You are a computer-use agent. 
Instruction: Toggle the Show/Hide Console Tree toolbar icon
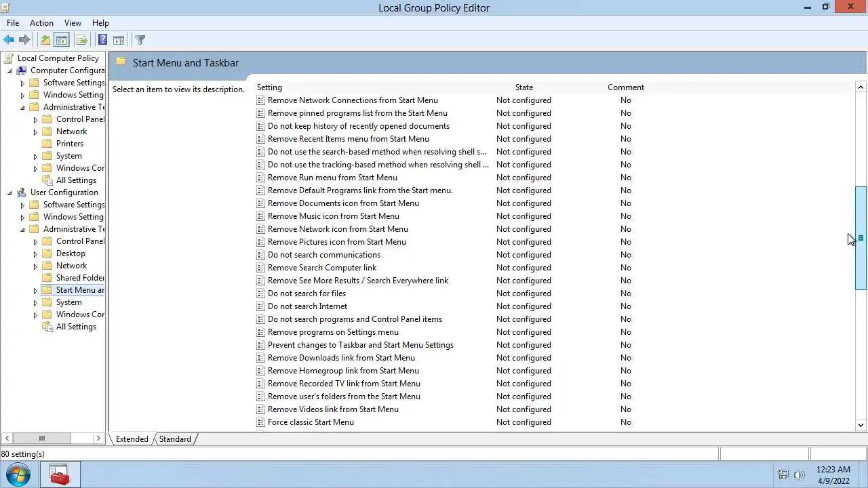[x=61, y=40]
